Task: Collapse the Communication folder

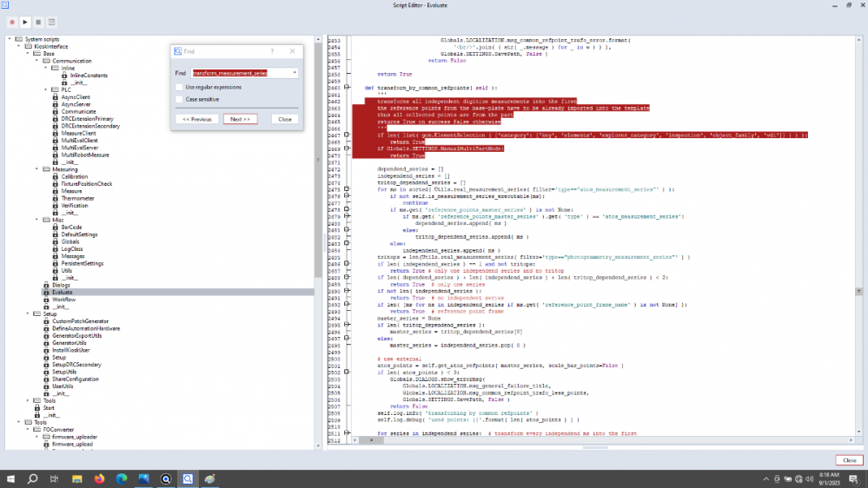Action: [x=37, y=61]
